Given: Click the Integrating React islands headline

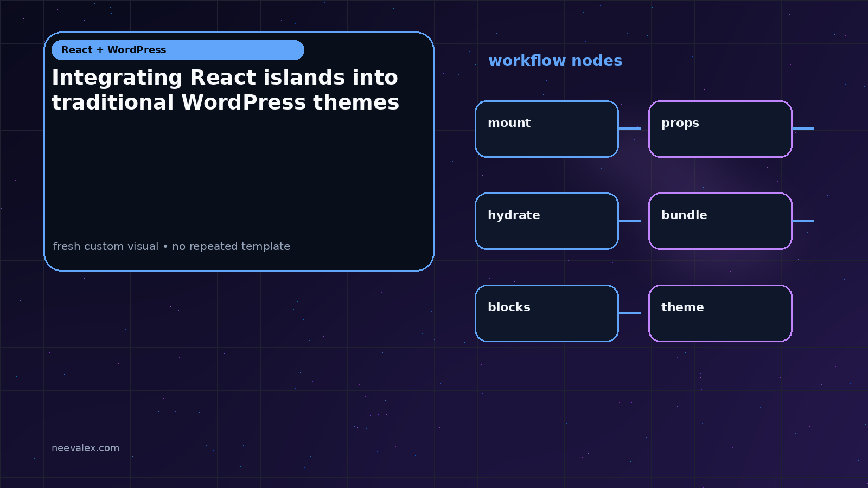Looking at the screenshot, I should coord(226,90).
